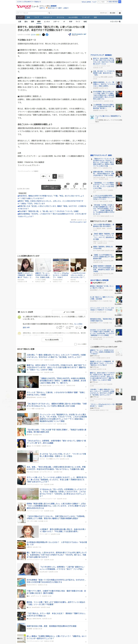This screenshot has height=644, width=138.
Task: Share the top comment on X
Action: (85, 327)
